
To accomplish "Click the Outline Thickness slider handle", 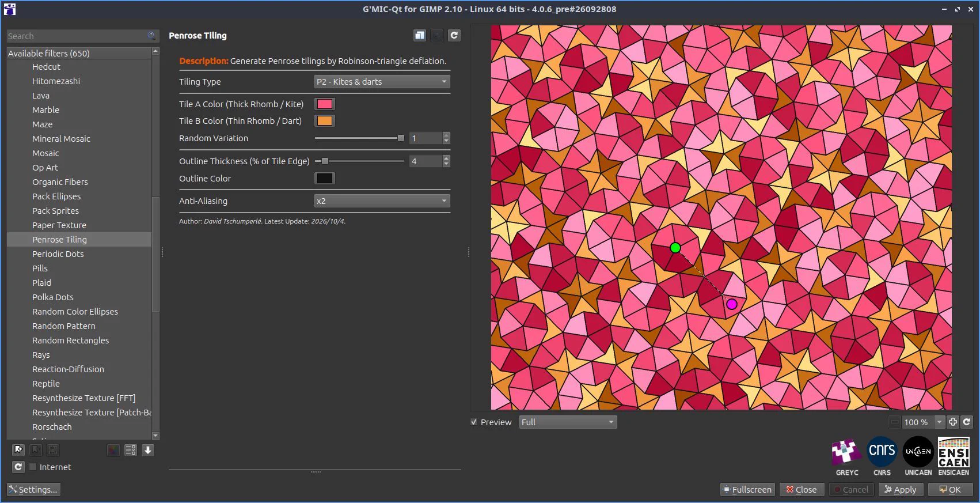I will tap(325, 161).
